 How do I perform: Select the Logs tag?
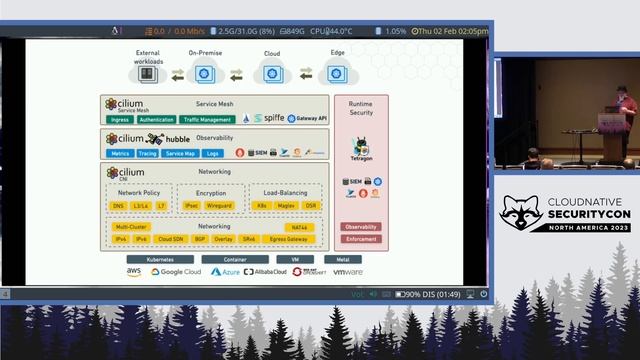click(x=213, y=153)
